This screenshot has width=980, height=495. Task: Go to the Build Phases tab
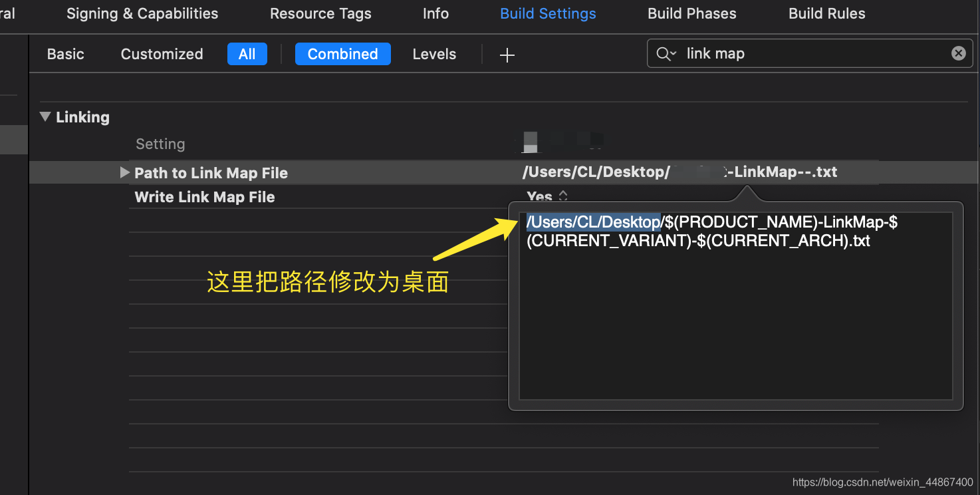tap(692, 13)
